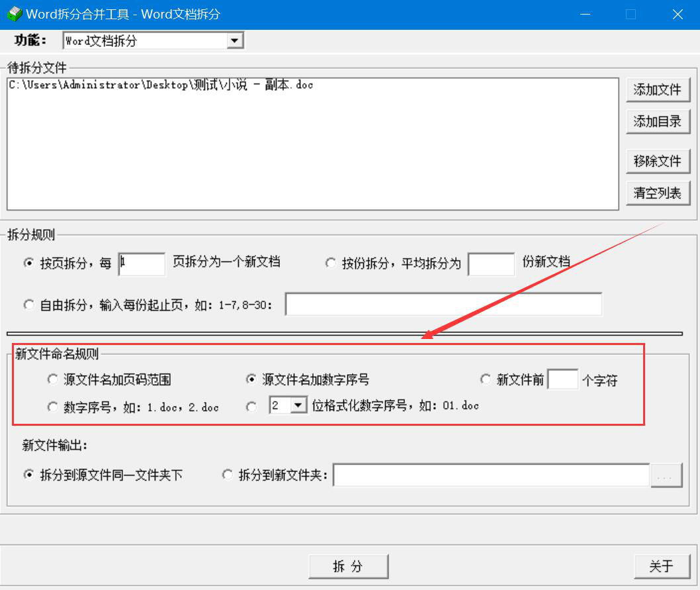Click the browse folder '...' button

click(x=666, y=475)
